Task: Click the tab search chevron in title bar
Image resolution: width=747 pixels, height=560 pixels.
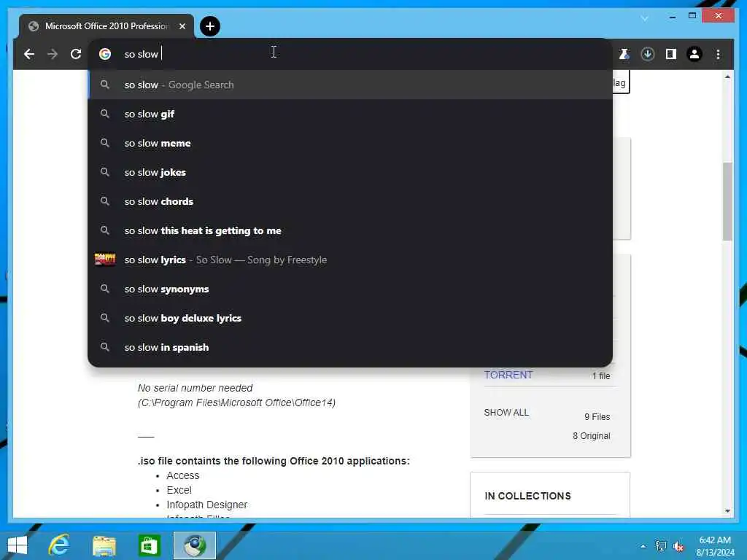Action: (x=645, y=18)
